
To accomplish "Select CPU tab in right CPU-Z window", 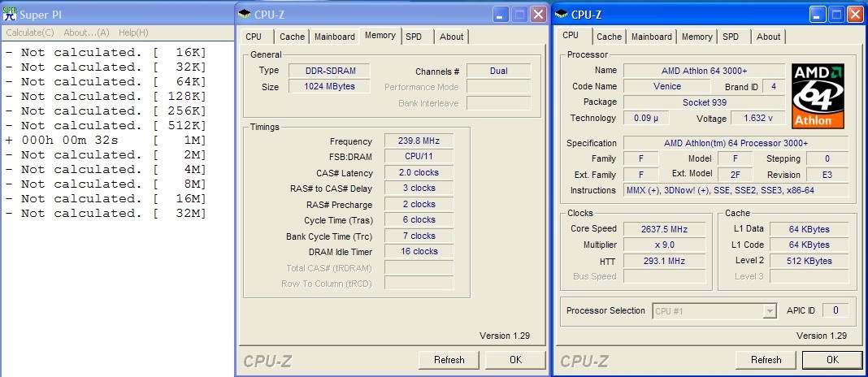I will [x=571, y=36].
